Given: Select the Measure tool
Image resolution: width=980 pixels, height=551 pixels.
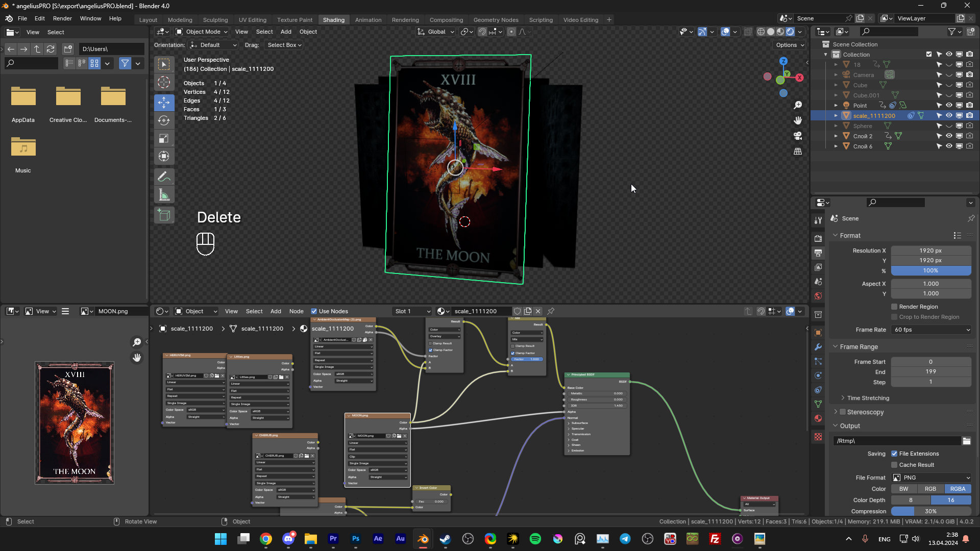Looking at the screenshot, I should coord(164,195).
